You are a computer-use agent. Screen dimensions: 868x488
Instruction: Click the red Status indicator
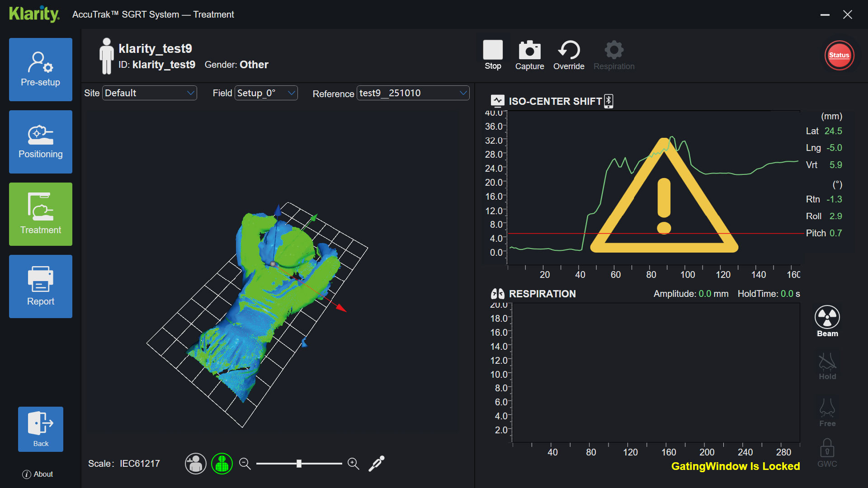839,55
